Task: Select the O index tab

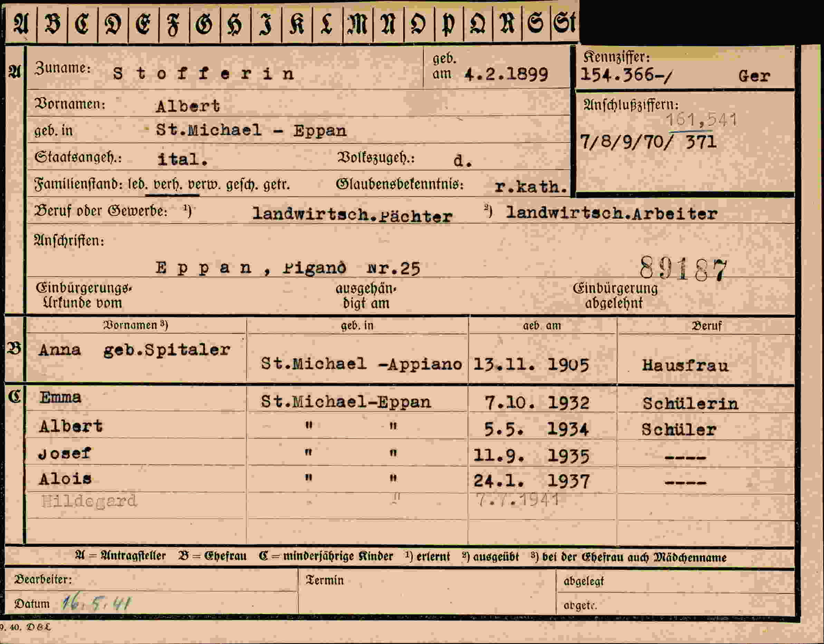Action: click(419, 25)
